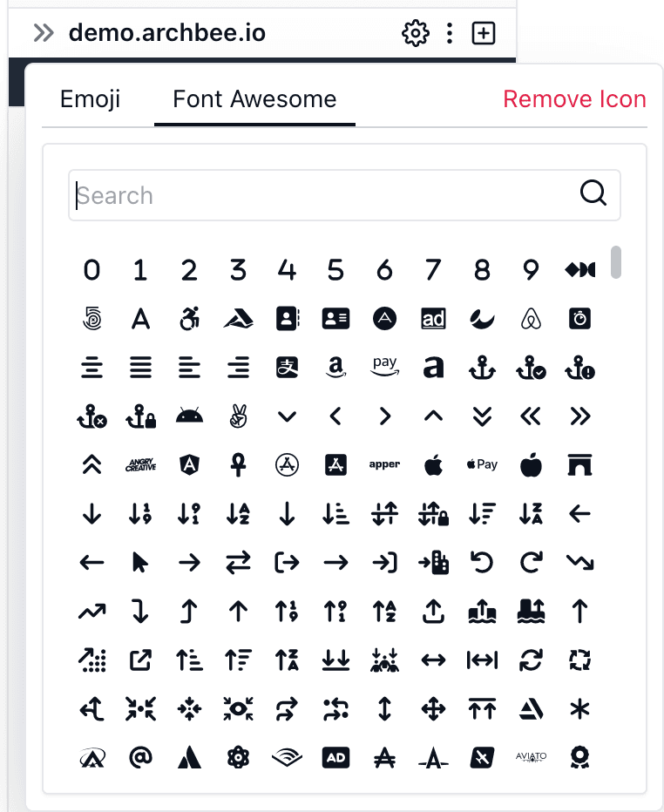The width and height of the screenshot is (664, 812).
Task: Choose the Angular shield icon
Action: [x=190, y=464]
